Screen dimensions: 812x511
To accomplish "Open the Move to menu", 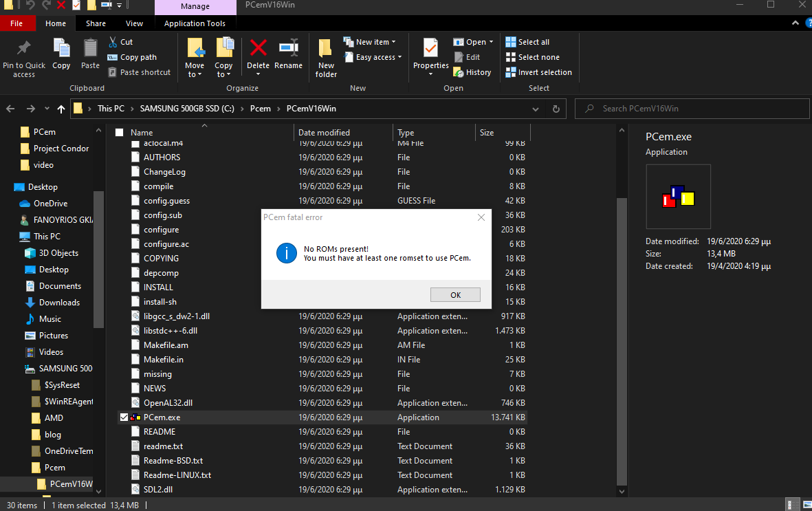I will (195, 58).
